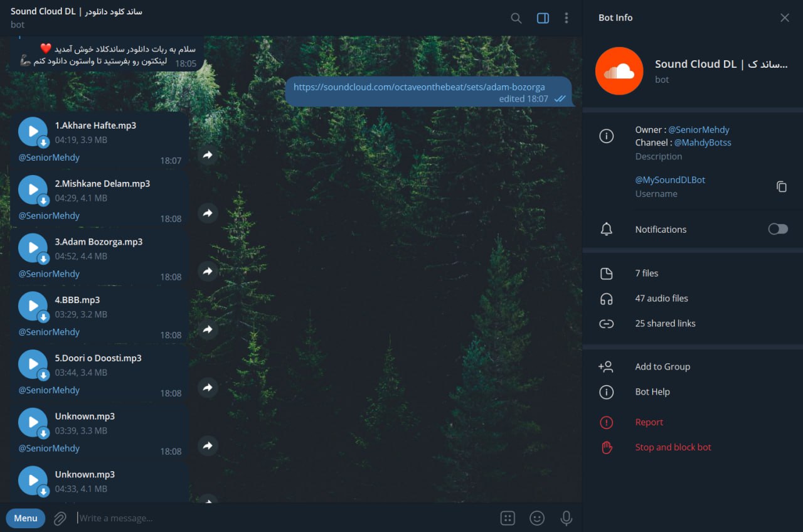
Task: Download 5.Doori o Doosti.mp3 via arrow badge
Action: [x=43, y=375]
